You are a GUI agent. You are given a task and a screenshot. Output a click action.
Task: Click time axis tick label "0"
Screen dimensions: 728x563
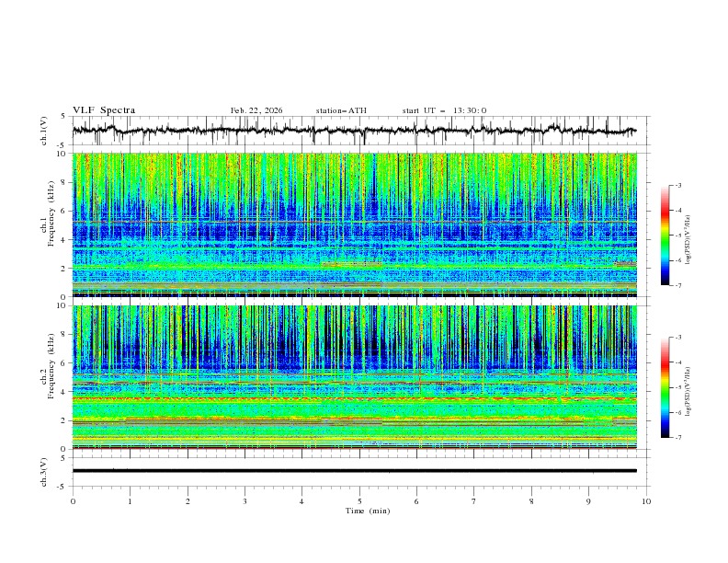click(x=73, y=501)
